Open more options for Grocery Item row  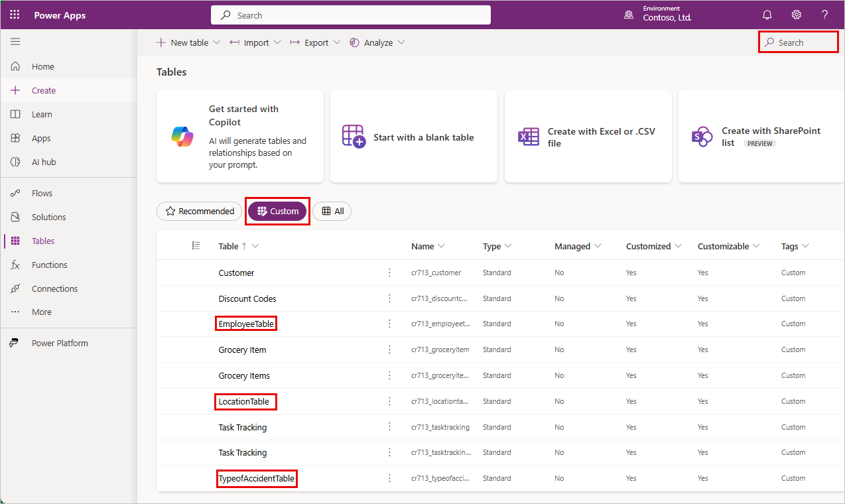point(389,349)
